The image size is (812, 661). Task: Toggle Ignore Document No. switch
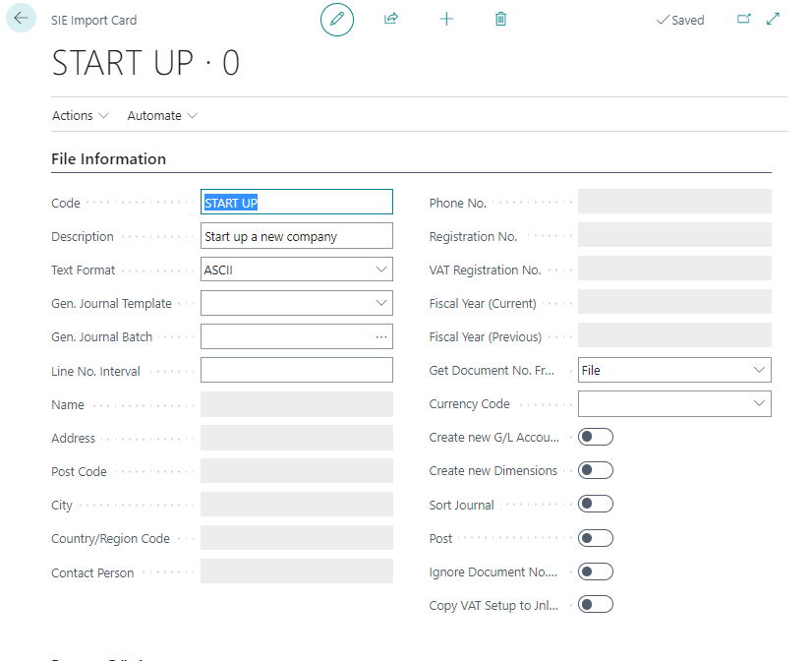595,571
